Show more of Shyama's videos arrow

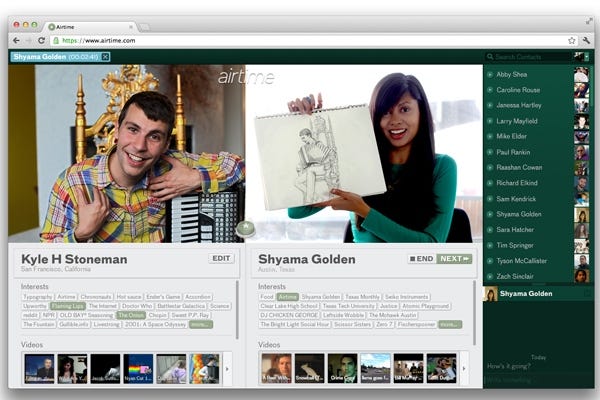click(x=464, y=369)
